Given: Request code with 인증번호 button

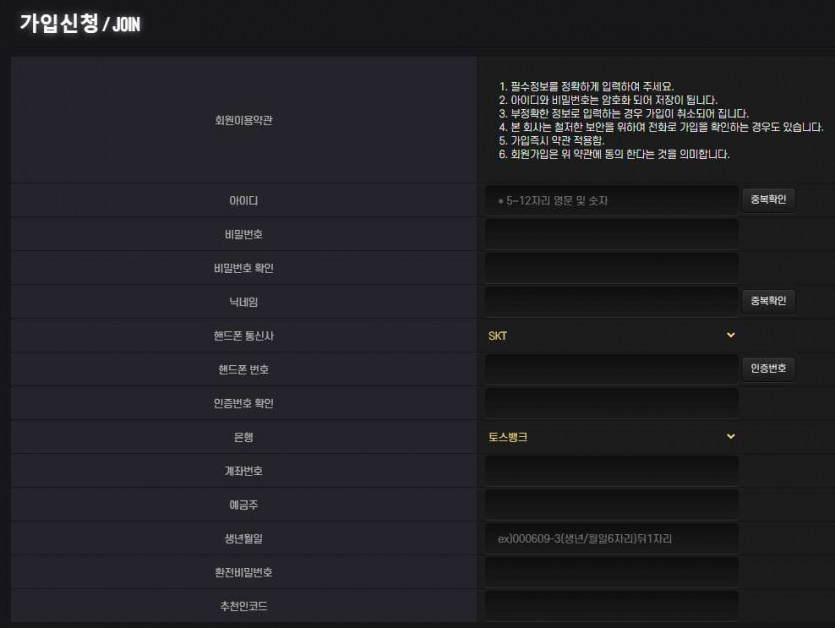Looking at the screenshot, I should 768,369.
